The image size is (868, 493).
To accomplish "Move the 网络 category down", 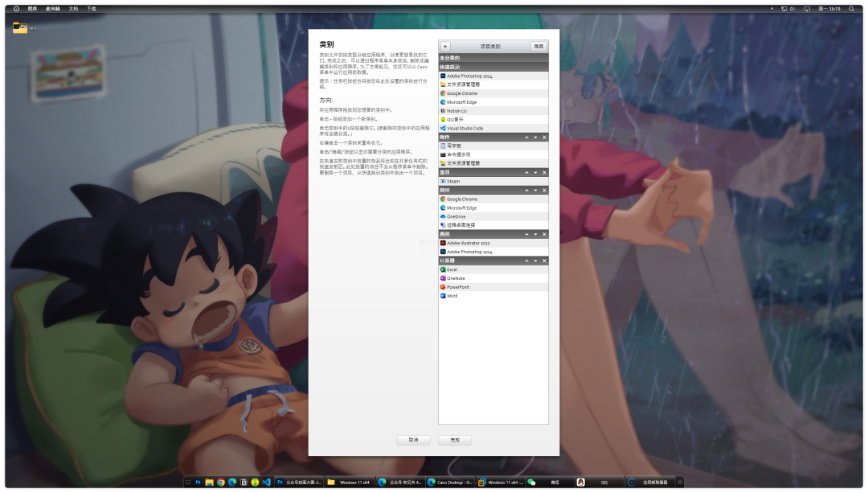I will coord(535,191).
